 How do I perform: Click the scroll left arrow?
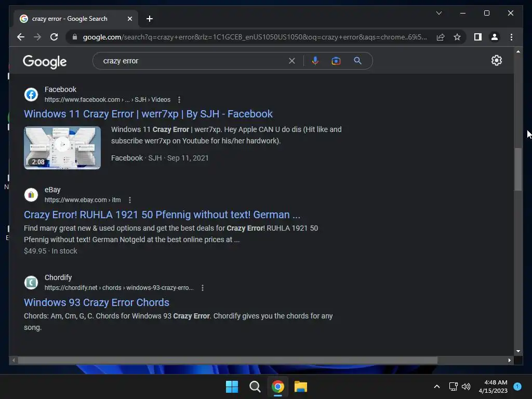[13, 361]
